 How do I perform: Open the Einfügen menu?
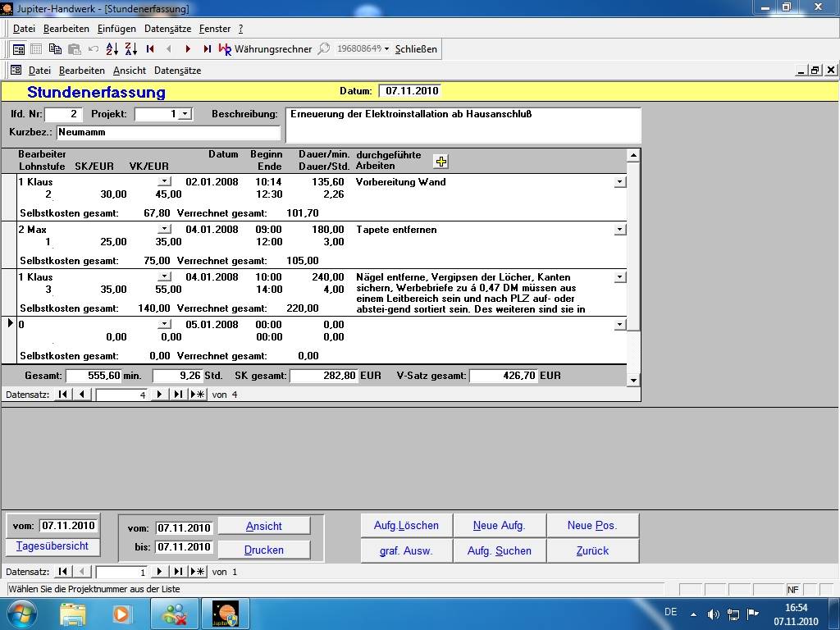click(x=116, y=29)
